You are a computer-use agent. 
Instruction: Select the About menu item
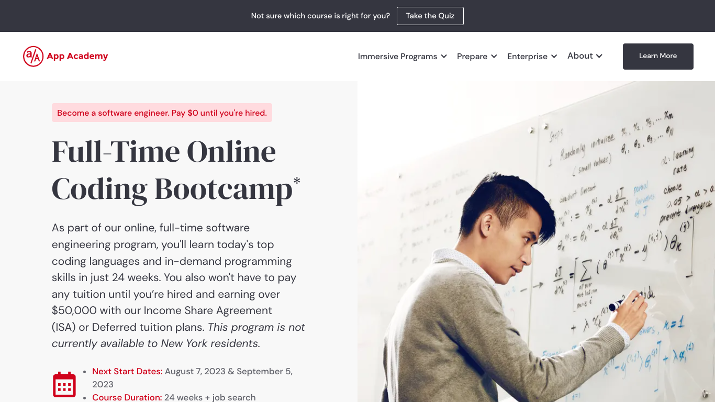point(580,56)
